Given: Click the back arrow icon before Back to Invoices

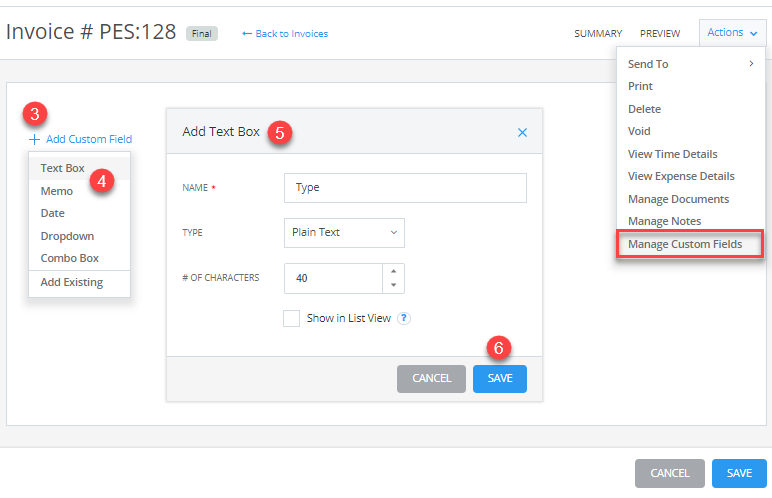Looking at the screenshot, I should coord(247,33).
